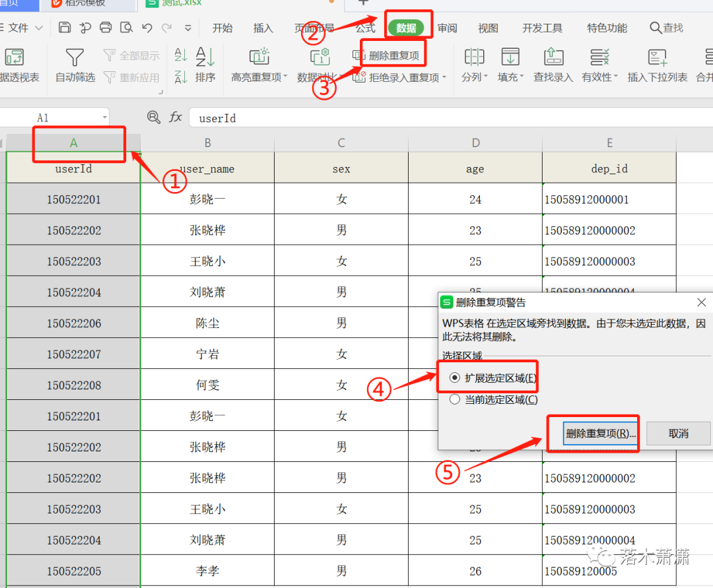This screenshot has height=588, width=713.
Task: Click the AutoFilter funnel icon
Action: click(x=75, y=57)
